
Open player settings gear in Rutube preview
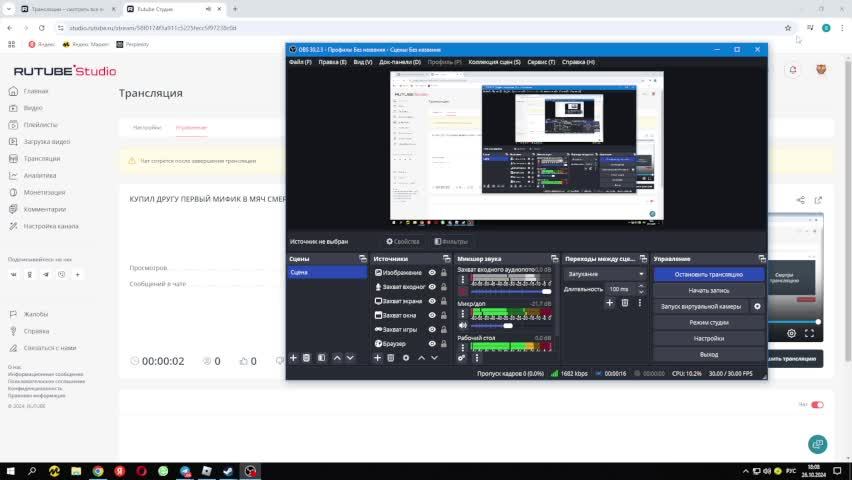(792, 333)
